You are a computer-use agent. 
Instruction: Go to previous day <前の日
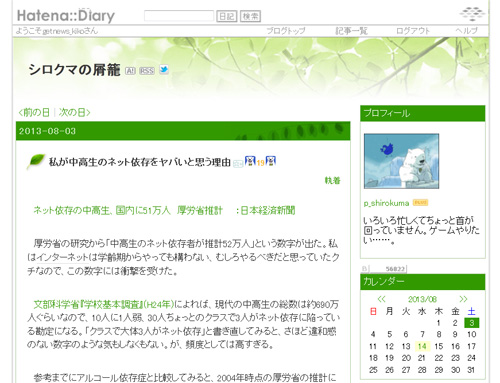[x=34, y=112]
